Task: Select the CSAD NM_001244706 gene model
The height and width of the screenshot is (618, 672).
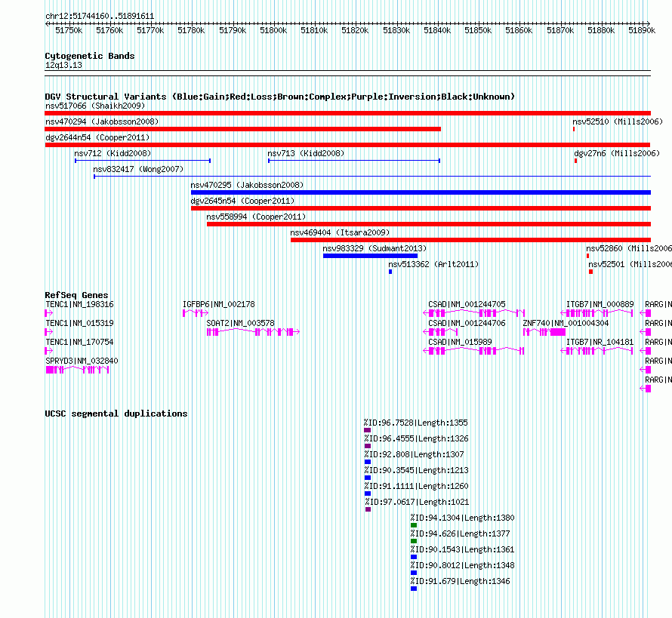Action: tap(440, 332)
